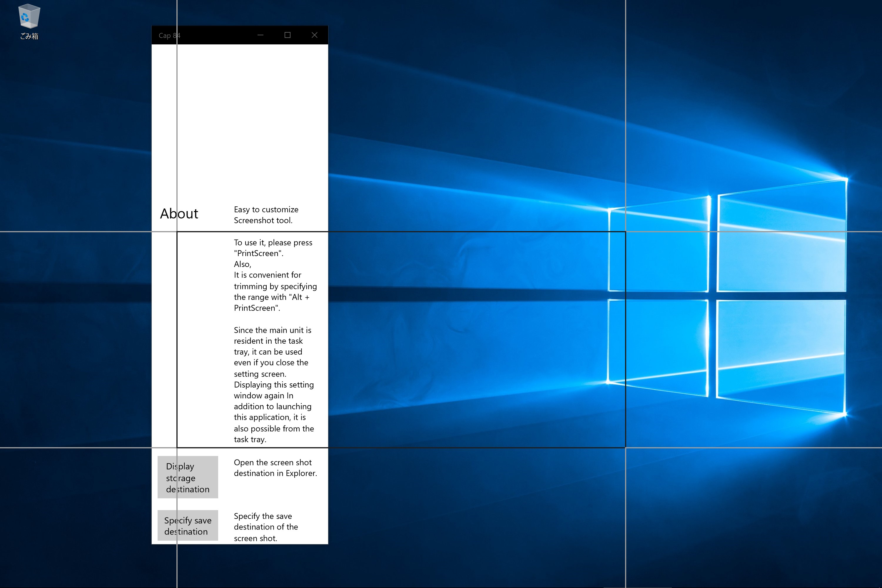Click the top-left corner of the selection rectangle
The width and height of the screenshot is (882, 588).
(177, 232)
